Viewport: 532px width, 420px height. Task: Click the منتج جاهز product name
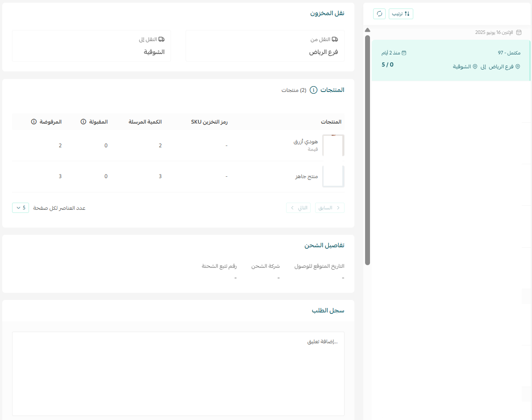306,176
